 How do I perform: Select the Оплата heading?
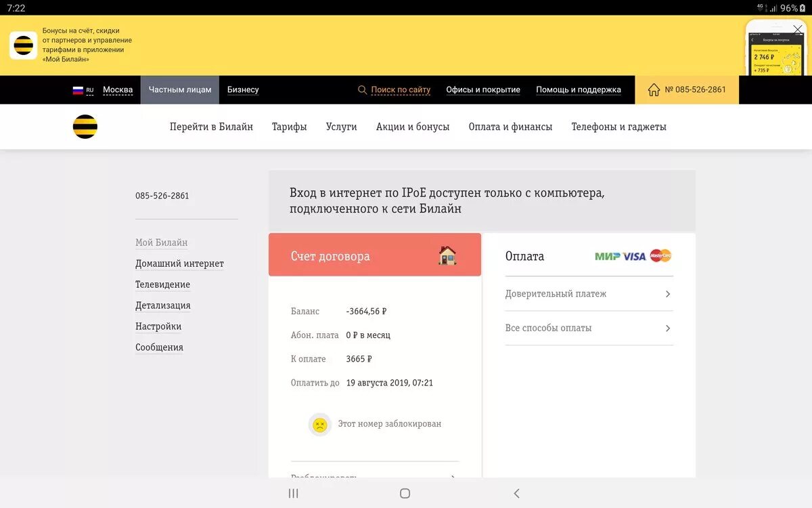point(525,257)
